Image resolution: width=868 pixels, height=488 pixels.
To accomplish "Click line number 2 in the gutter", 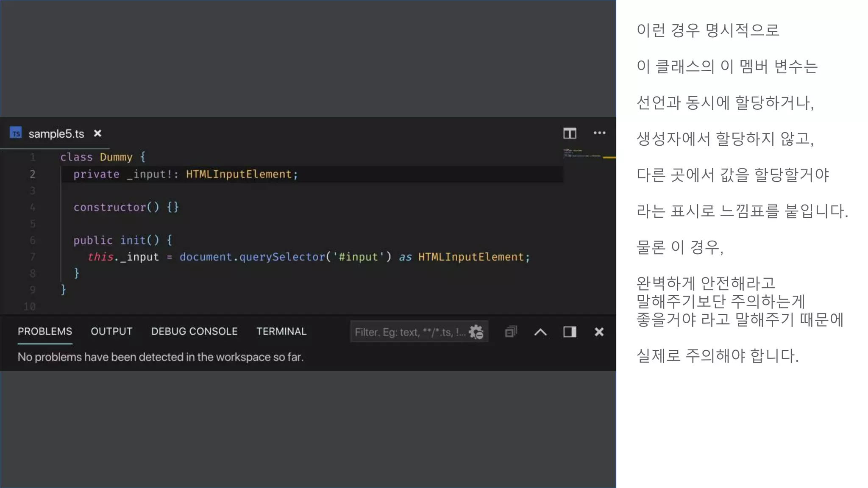I will click(x=33, y=174).
